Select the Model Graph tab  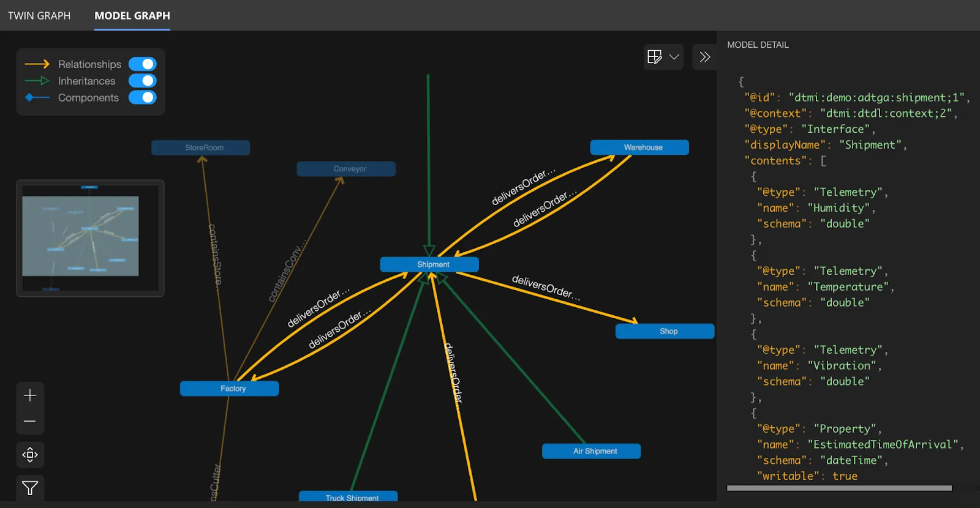click(x=132, y=15)
